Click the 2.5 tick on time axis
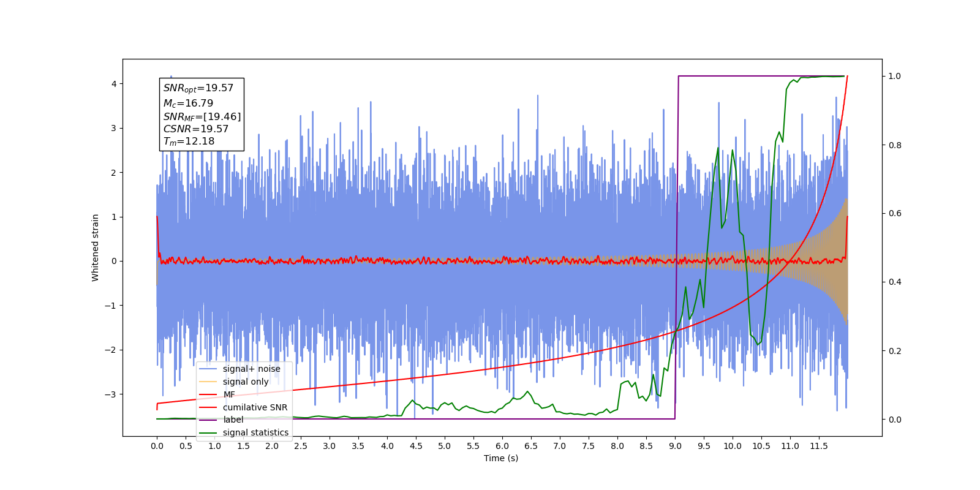This screenshot has width=980, height=490. coord(301,446)
